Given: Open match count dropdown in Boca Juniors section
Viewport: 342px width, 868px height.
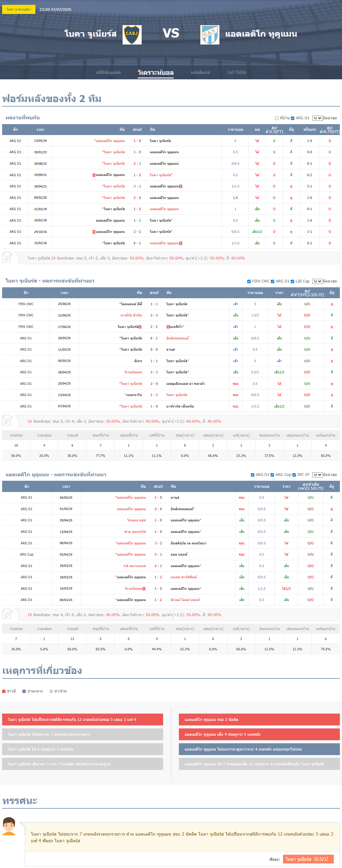Looking at the screenshot, I should coord(317,281).
